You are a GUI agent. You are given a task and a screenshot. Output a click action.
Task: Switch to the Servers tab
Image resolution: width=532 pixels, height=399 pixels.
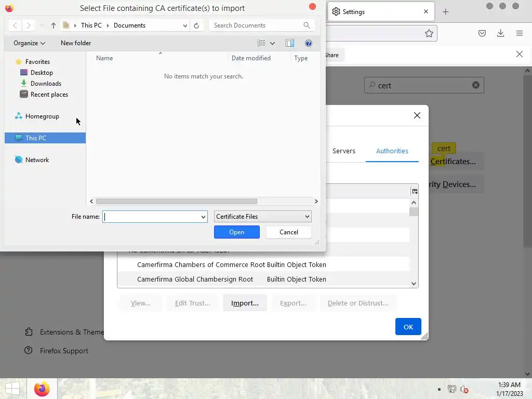point(344,151)
